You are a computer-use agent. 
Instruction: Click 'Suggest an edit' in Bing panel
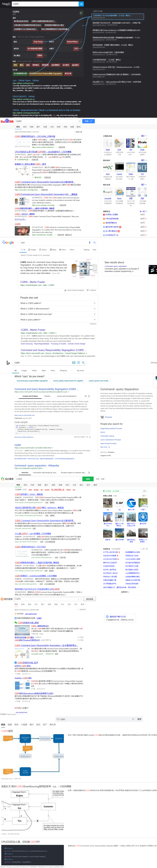point(105,456)
